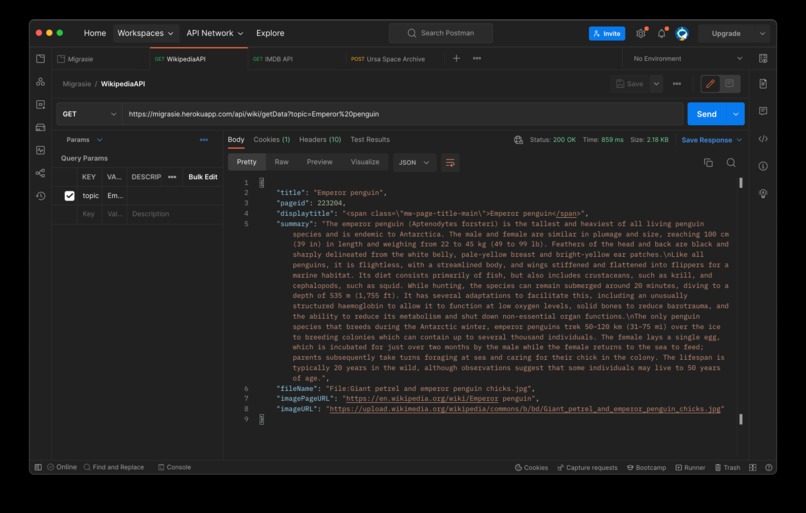Open environment quick look icon

tap(763, 59)
